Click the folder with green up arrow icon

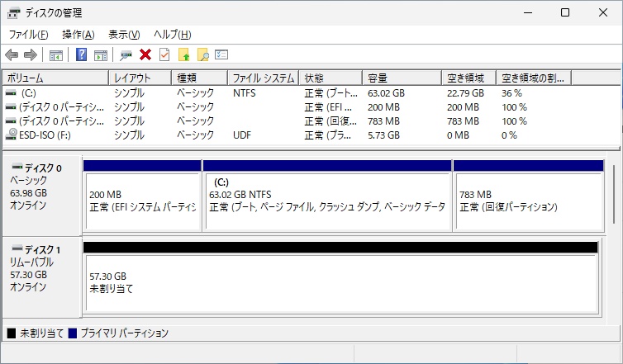183,54
